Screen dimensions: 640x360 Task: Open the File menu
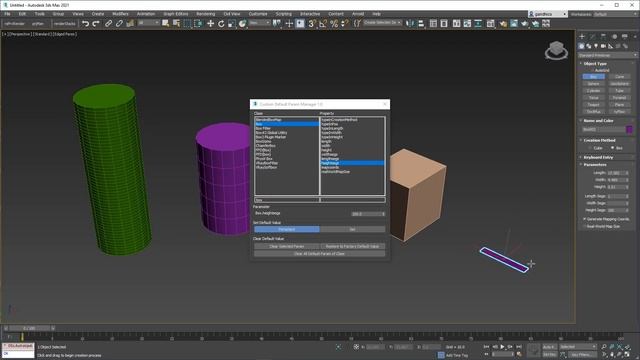(x=7, y=14)
